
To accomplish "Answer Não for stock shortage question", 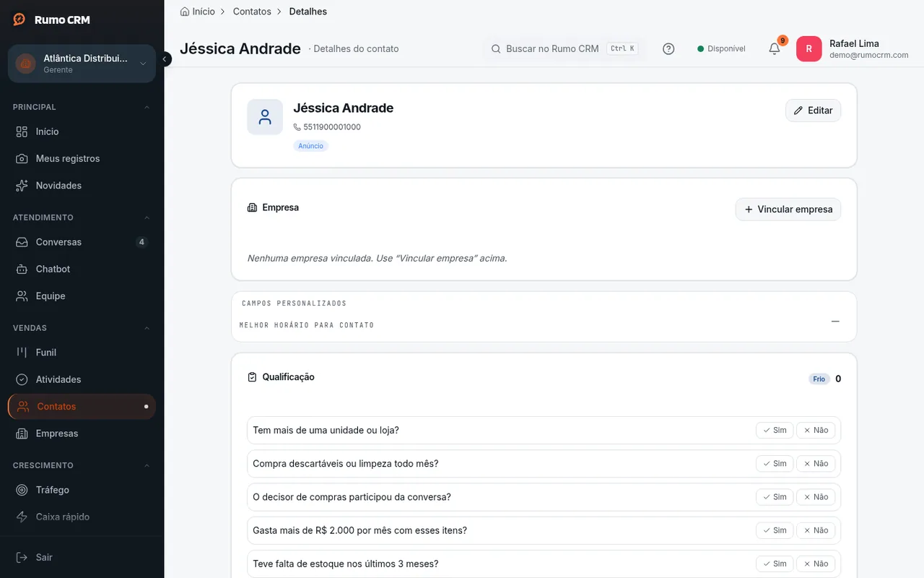I will [x=816, y=564].
